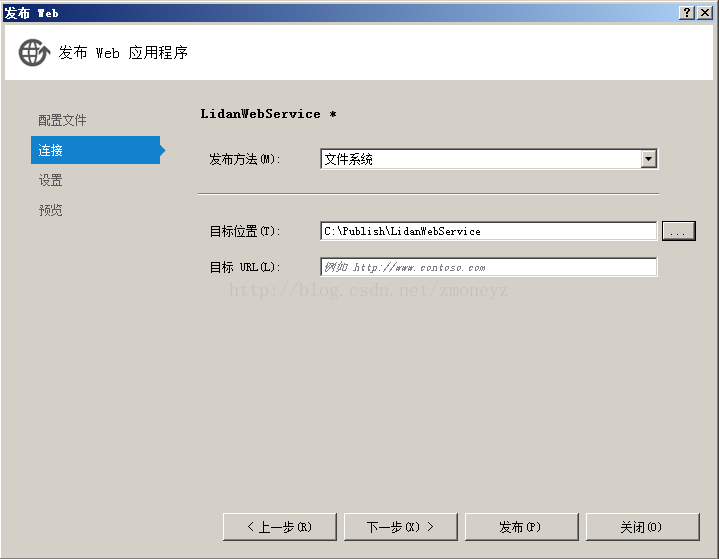
Task: Close the 发布 Web dialog window
Action: point(705,12)
